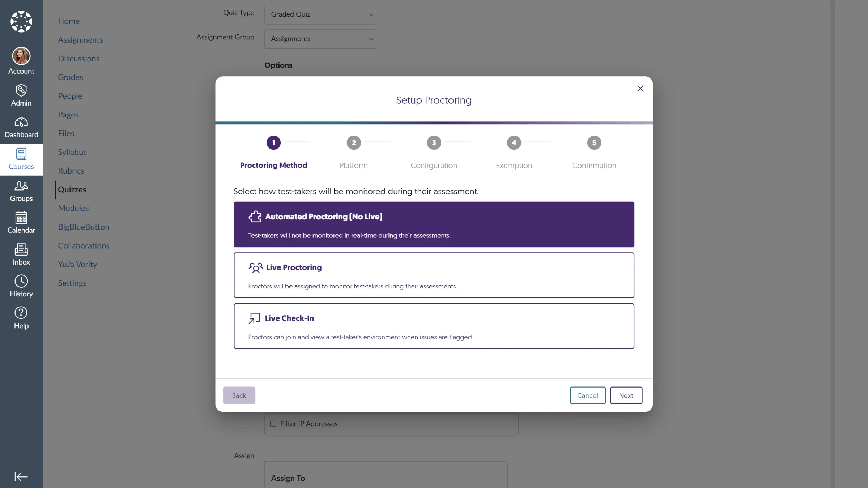Viewport: 868px width, 488px height.
Task: Click the Cancel button
Action: pyautogui.click(x=587, y=395)
